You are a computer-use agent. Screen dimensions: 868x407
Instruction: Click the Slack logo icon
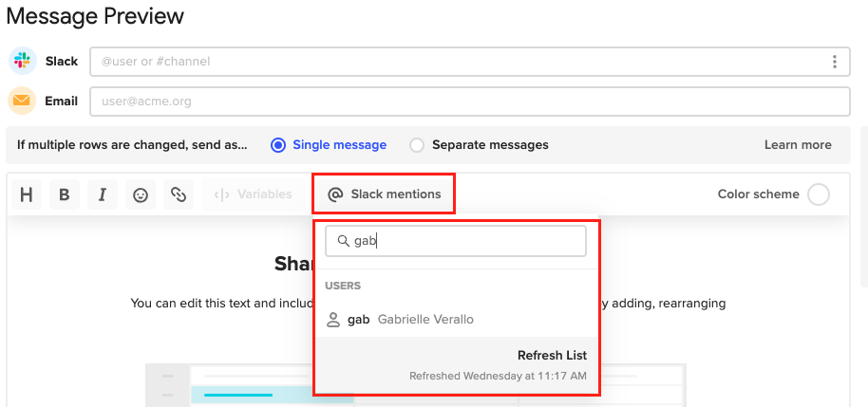tap(23, 61)
